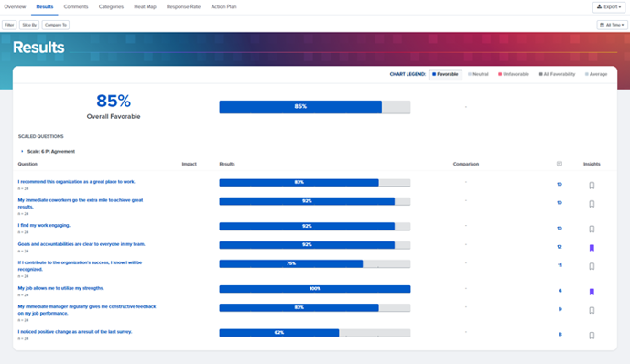Open 'My immediate manager regularly gives' feedback question
Image resolution: width=630 pixels, height=364 pixels.
click(x=87, y=310)
